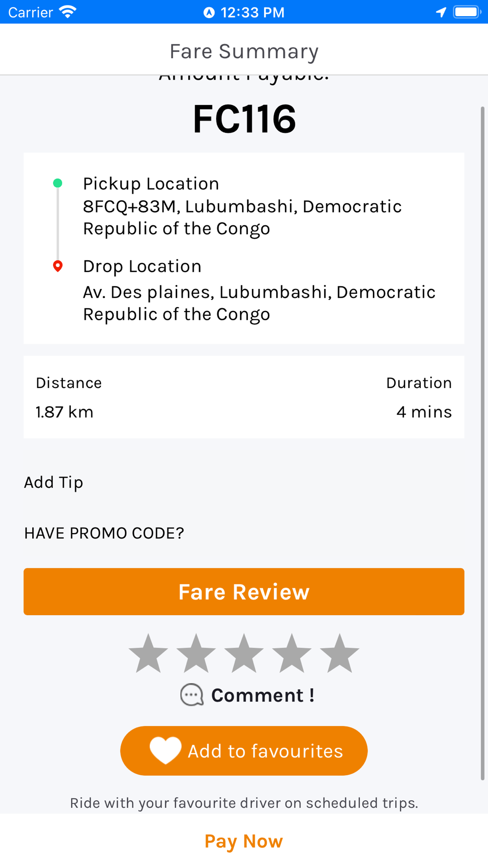
Task: Expand the Add Tip option
Action: coord(54,482)
